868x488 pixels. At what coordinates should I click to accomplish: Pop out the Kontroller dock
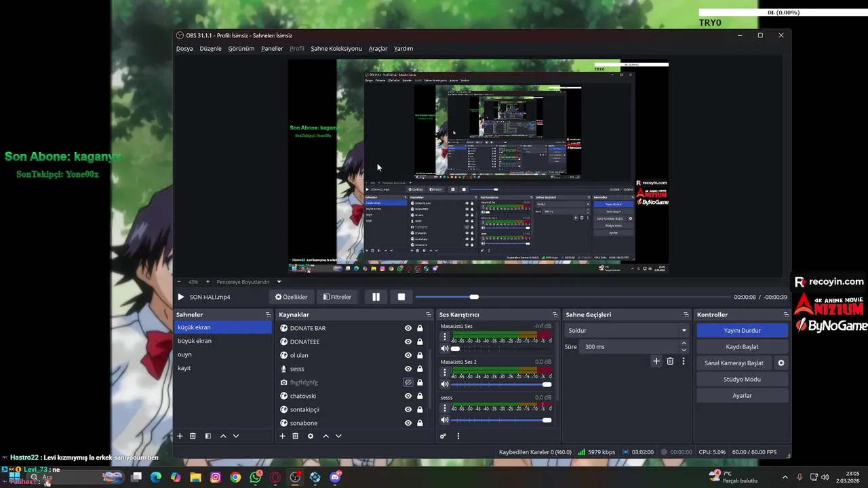786,314
